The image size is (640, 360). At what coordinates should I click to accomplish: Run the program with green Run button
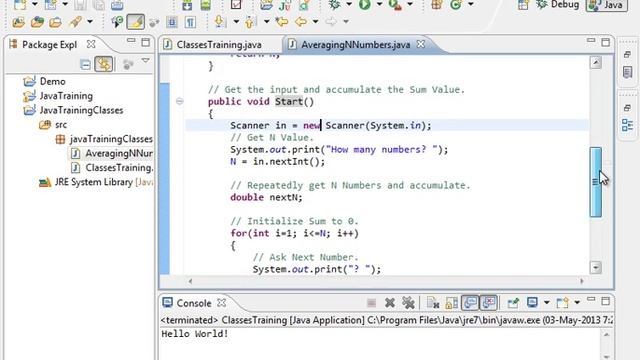(364, 4)
